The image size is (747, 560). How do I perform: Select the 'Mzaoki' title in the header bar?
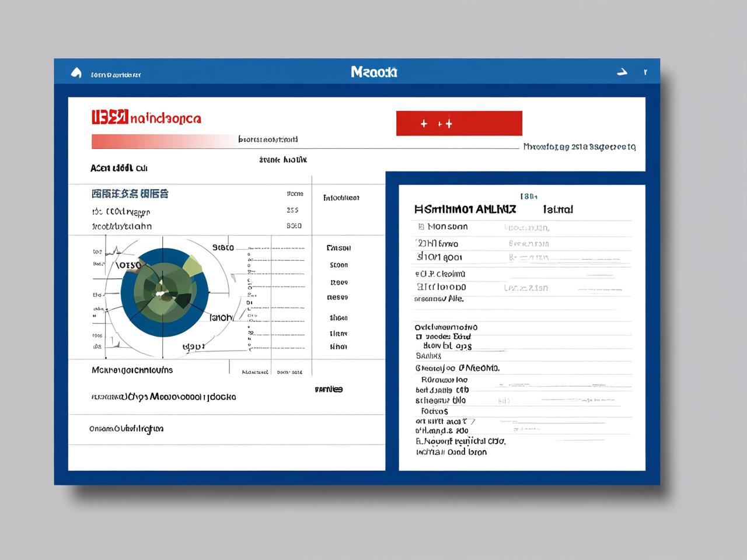tap(374, 72)
